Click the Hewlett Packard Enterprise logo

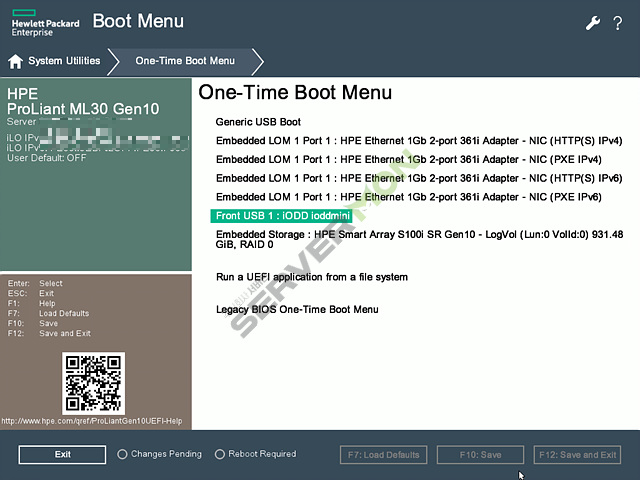[45, 24]
